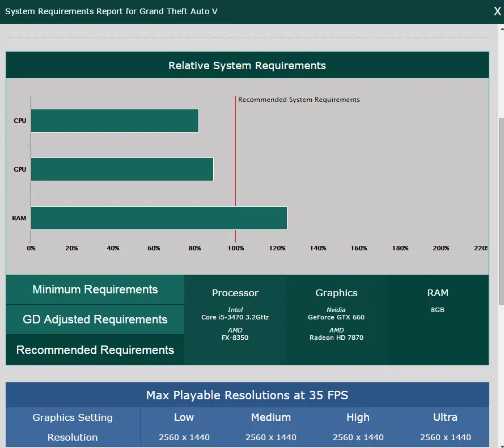The image size is (504, 448).
Task: Click the Graphics column heading
Action: [x=336, y=293]
